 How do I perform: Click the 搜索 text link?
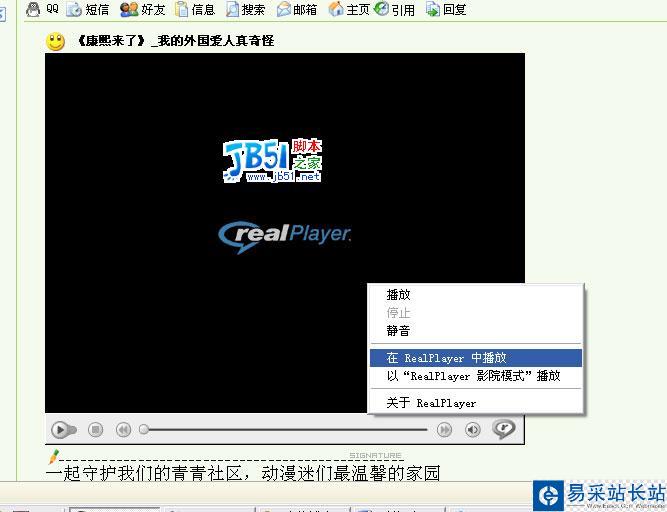tap(254, 10)
